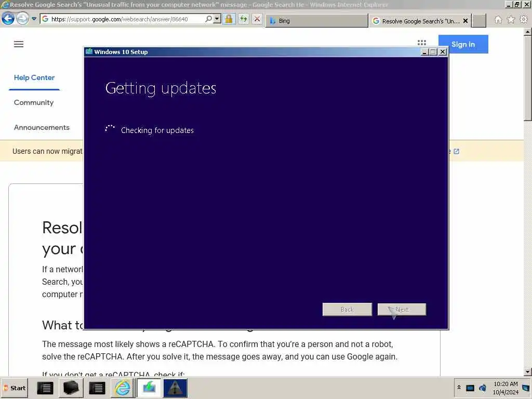Image resolution: width=532 pixels, height=399 pixels.
Task: Click the Internet Explorer back arrow button
Action: (x=8, y=19)
